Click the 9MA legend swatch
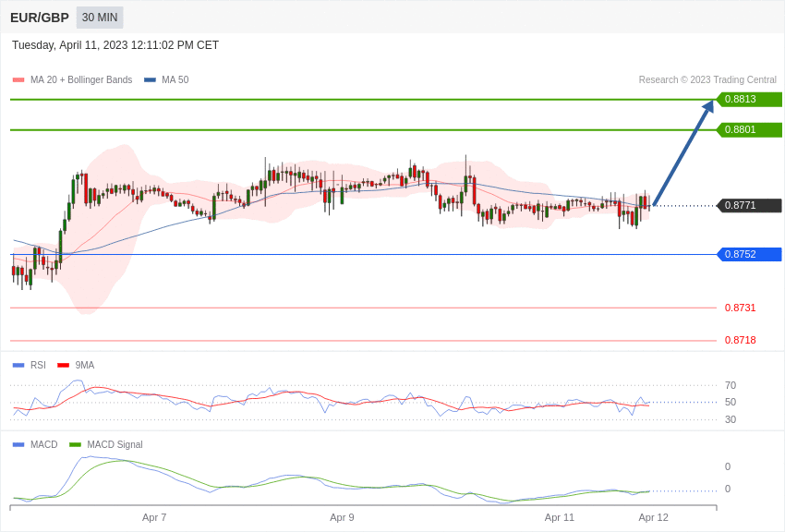This screenshot has height=532, width=785. (x=63, y=366)
